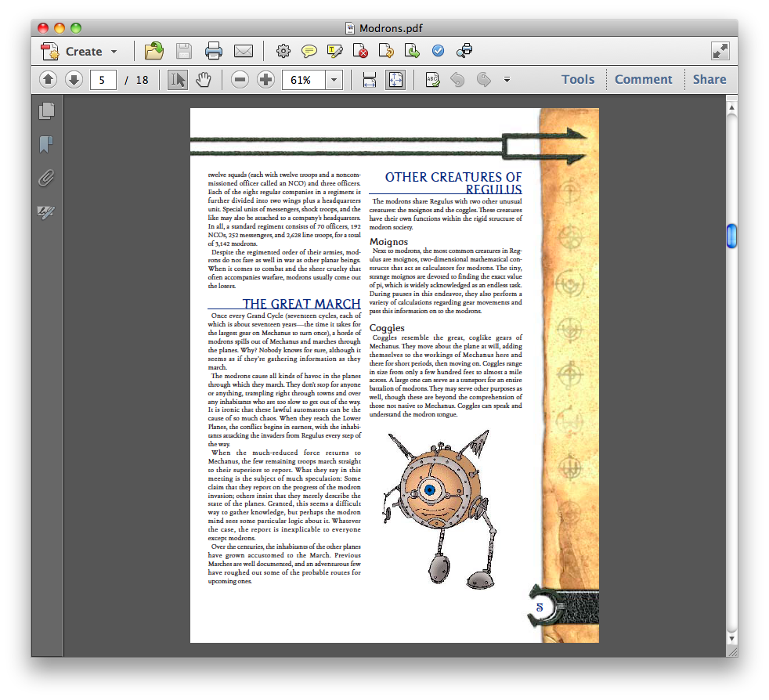Open the bookmarks panel
Image resolution: width=769 pixels, height=700 pixels.
click(46, 145)
